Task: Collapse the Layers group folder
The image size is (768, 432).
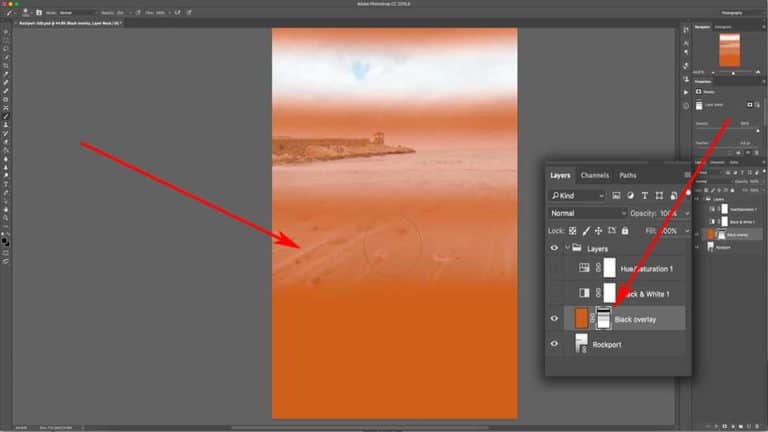Action: 567,248
